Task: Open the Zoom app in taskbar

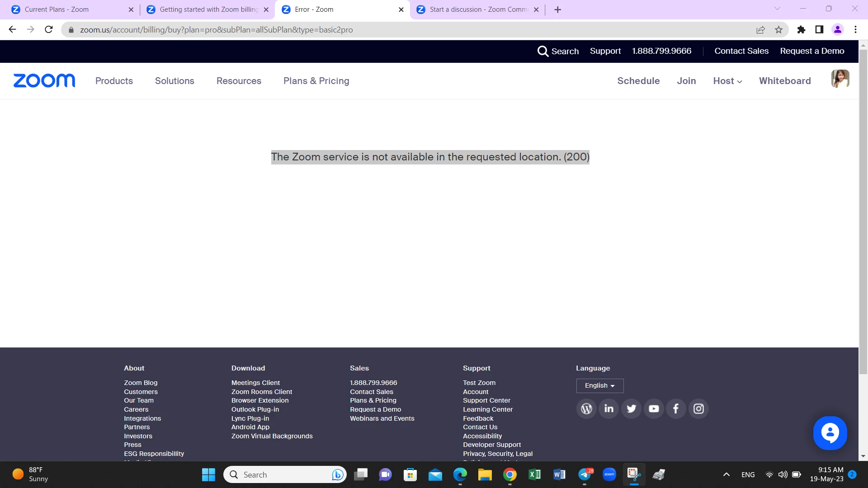Action: pyautogui.click(x=609, y=474)
